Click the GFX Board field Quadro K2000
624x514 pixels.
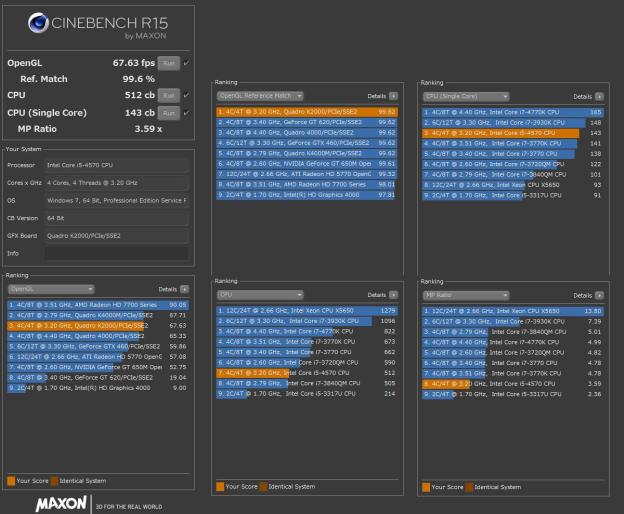(116, 236)
